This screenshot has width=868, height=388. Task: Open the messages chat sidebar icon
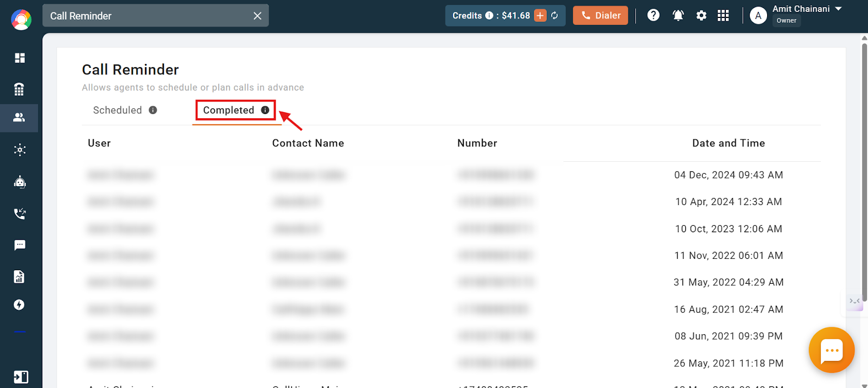20,245
